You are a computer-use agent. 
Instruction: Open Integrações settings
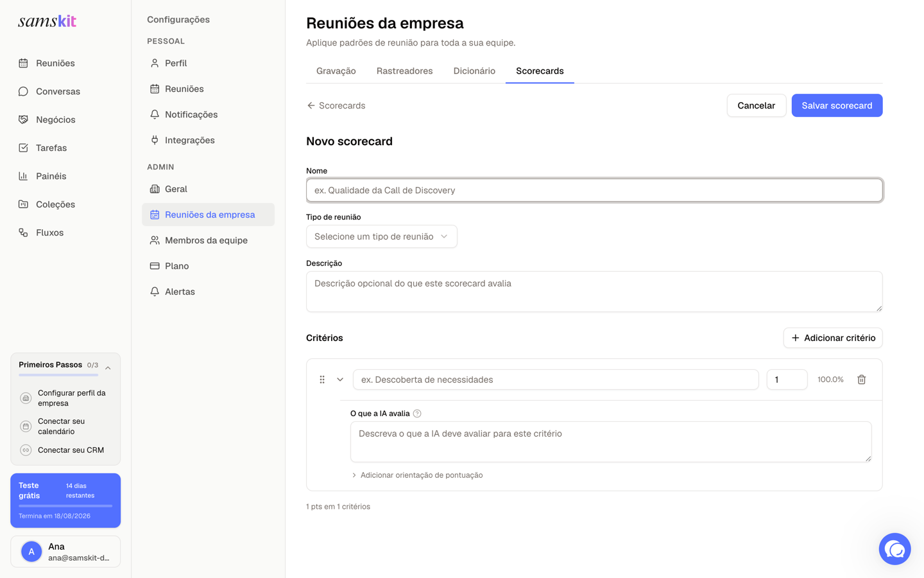pos(208,140)
